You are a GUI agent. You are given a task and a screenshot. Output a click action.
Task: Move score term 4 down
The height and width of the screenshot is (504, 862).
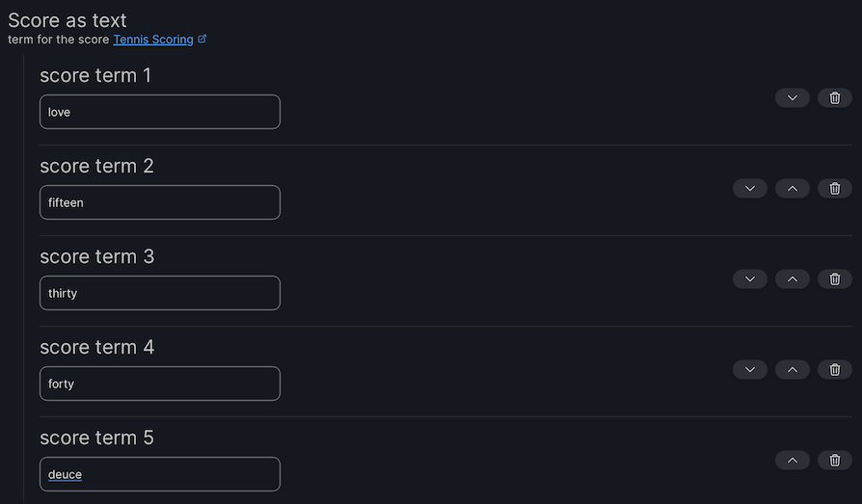point(750,369)
